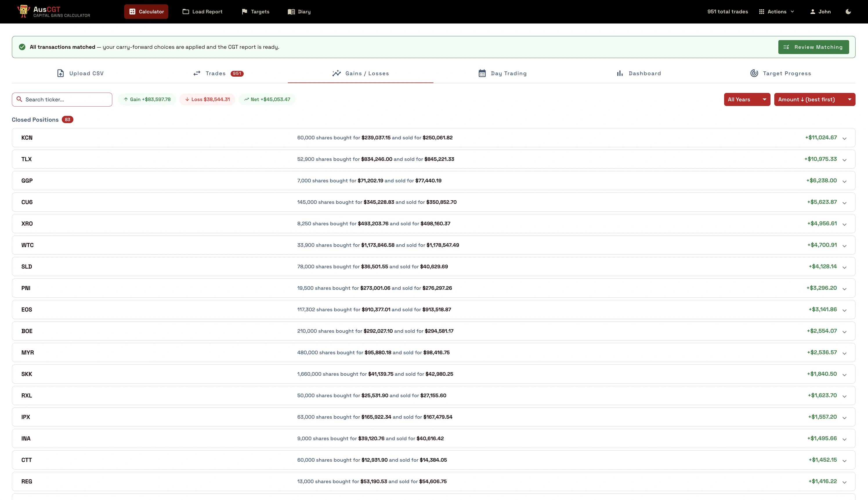Open Load Report in top navigation

[x=202, y=12]
